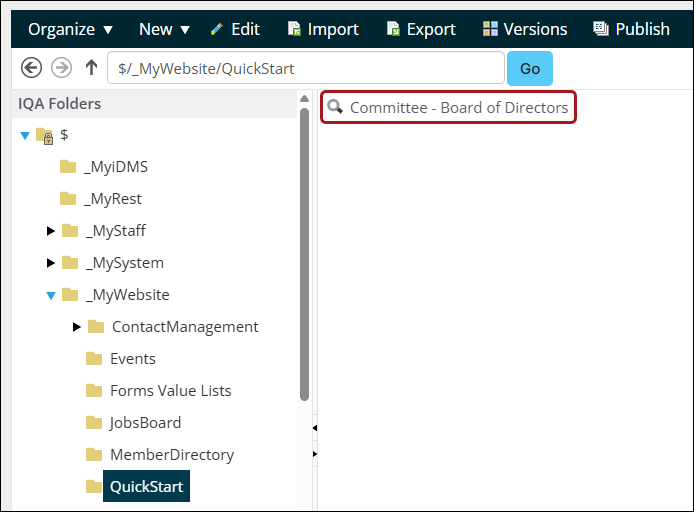This screenshot has height=512, width=694.
Task: Open Versions from the toolbar
Action: [524, 29]
